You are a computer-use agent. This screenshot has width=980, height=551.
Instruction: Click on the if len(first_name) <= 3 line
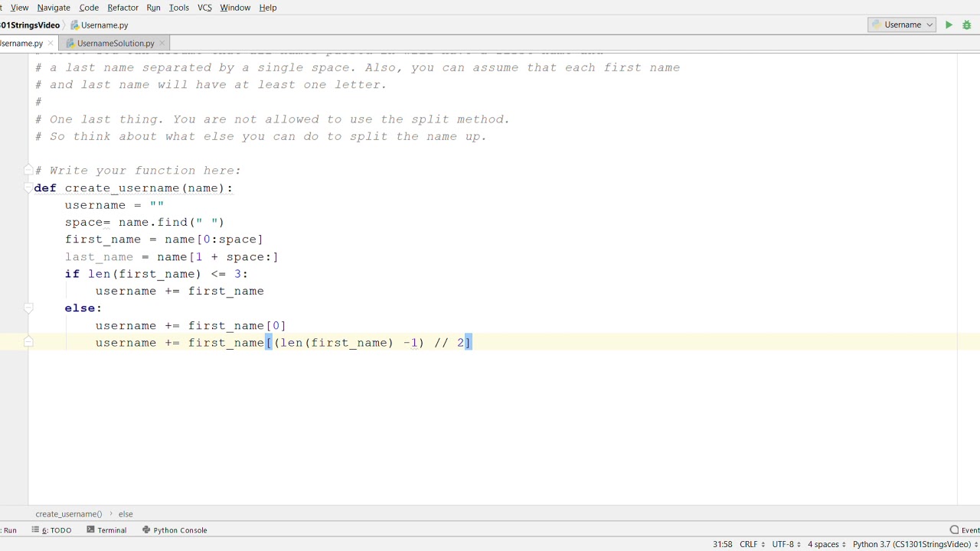[x=156, y=274]
